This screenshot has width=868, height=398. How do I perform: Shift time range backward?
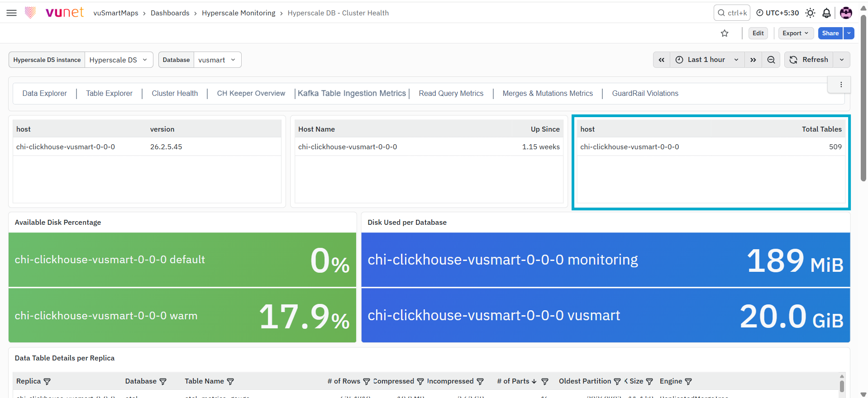coord(661,60)
